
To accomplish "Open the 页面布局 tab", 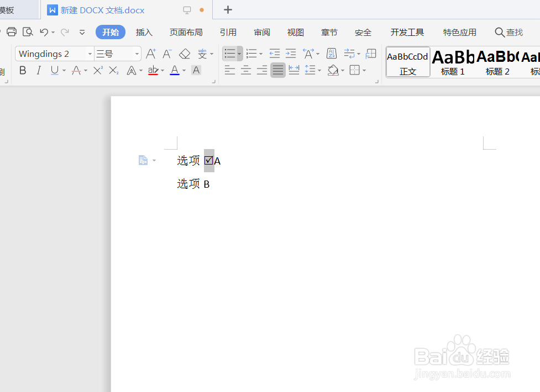I will [186, 33].
